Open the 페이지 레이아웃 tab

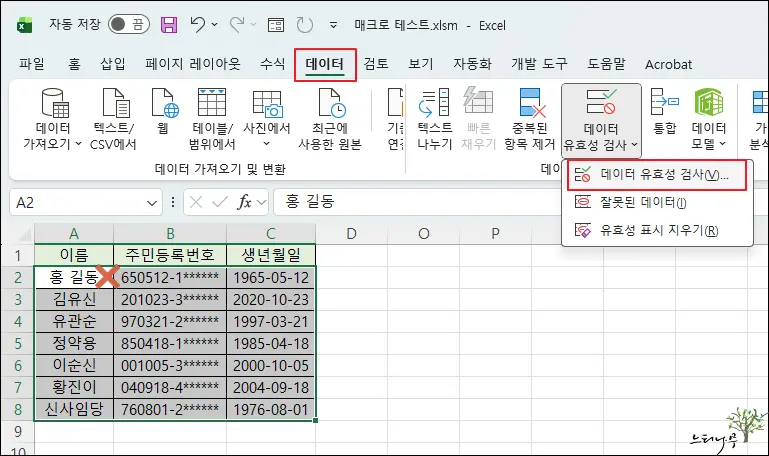point(193,64)
